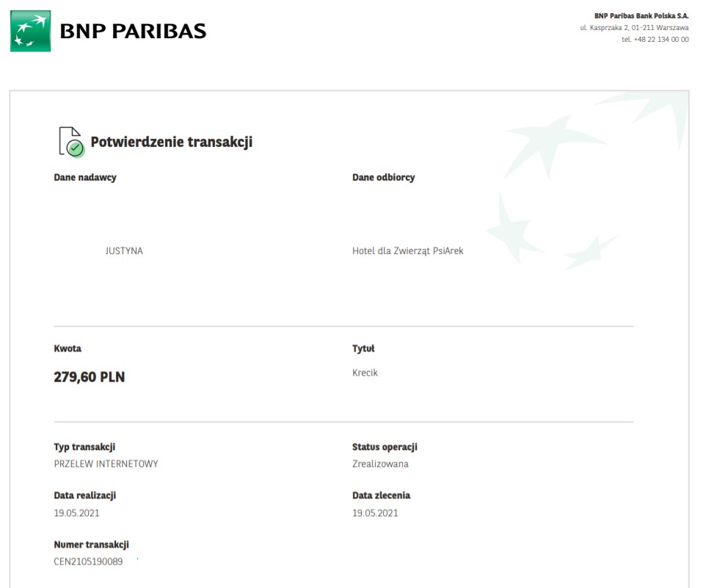This screenshot has height=588, width=703.
Task: Select the status Zrealizowana
Action: pos(380,464)
